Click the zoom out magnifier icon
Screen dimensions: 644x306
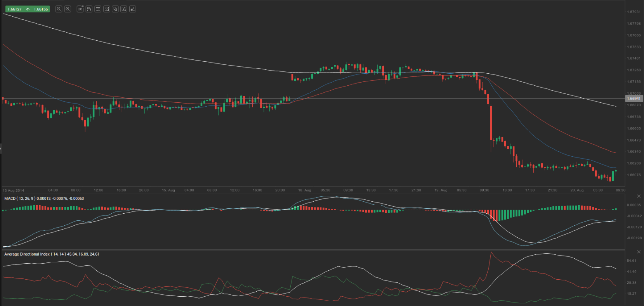tap(59, 9)
